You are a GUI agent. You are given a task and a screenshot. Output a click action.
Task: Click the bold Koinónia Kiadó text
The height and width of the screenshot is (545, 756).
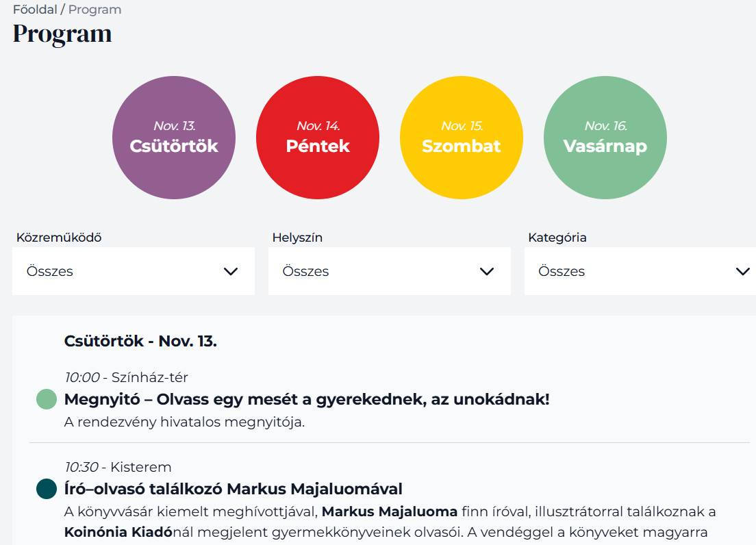118,532
